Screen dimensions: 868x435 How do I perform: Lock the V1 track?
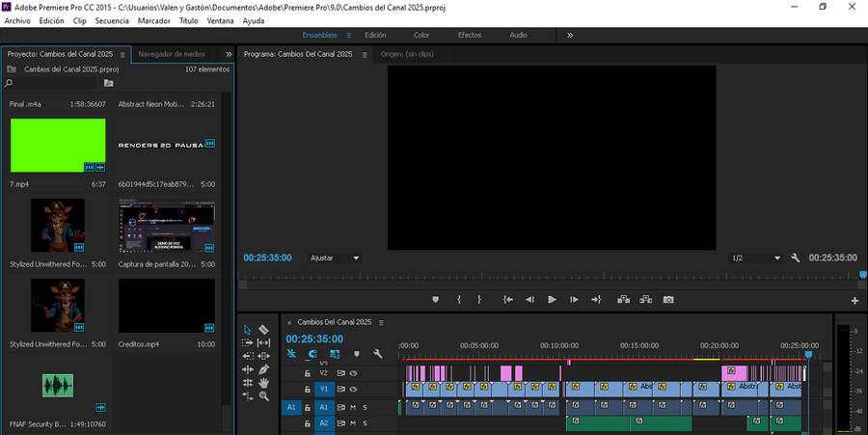[308, 389]
